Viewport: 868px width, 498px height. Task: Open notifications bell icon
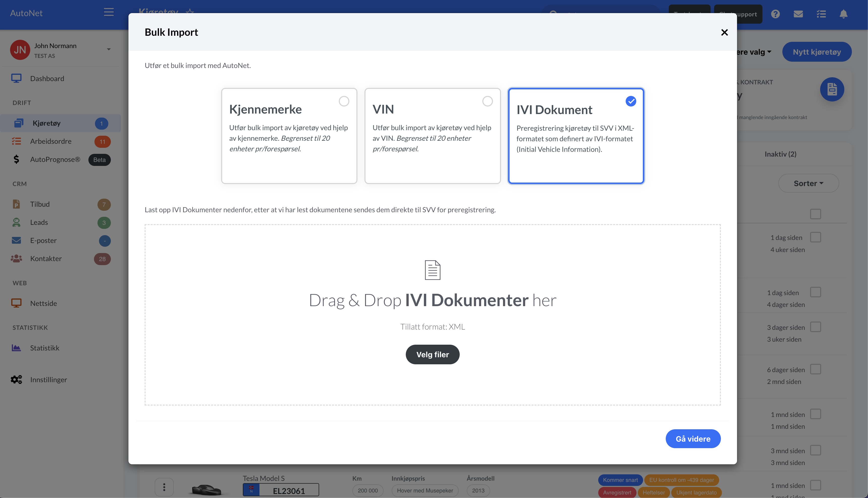point(843,14)
